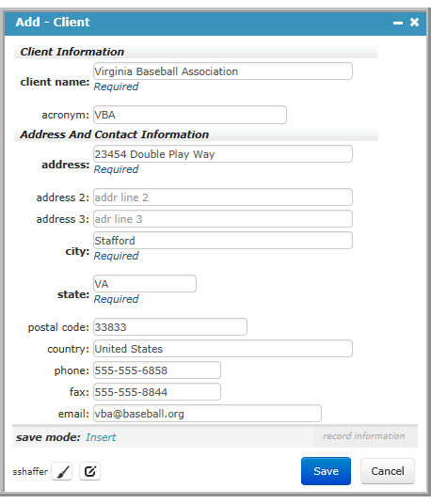Screen dimensions: 431x504
Task: Click the city field showing Stafford
Action: point(223,241)
